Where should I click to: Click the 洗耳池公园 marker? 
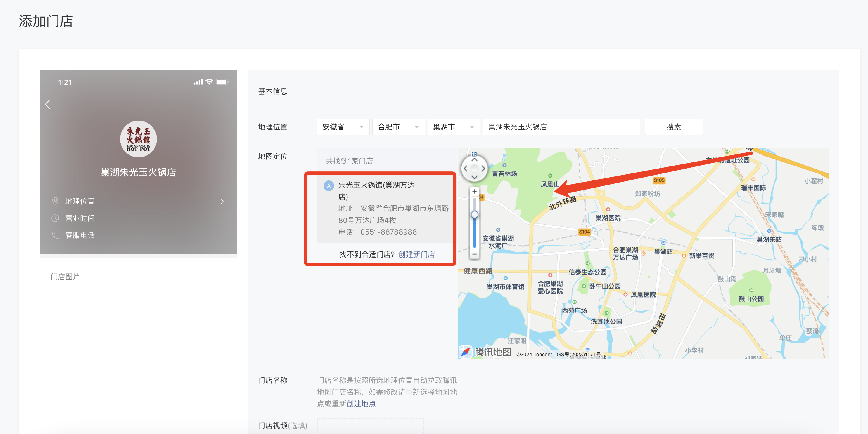[606, 313]
